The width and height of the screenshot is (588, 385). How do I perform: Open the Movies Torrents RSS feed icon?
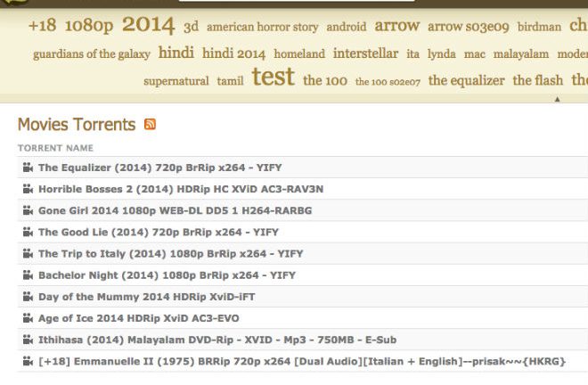pyautogui.click(x=150, y=125)
